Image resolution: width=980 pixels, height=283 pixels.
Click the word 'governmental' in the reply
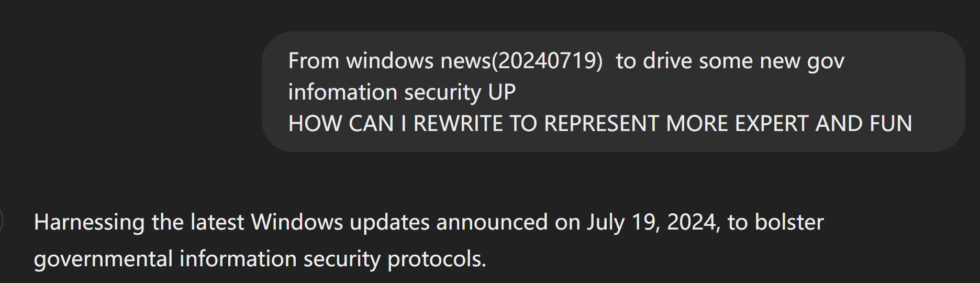(x=103, y=259)
